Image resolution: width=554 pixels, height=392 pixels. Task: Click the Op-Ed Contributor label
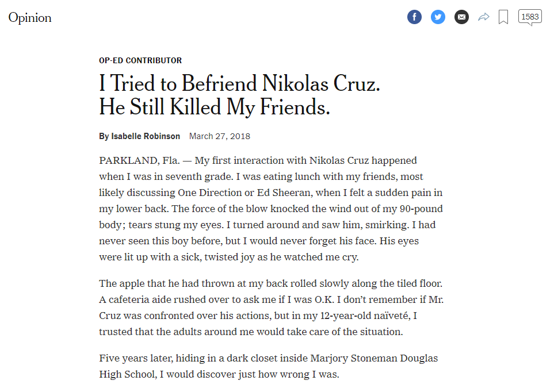point(140,60)
